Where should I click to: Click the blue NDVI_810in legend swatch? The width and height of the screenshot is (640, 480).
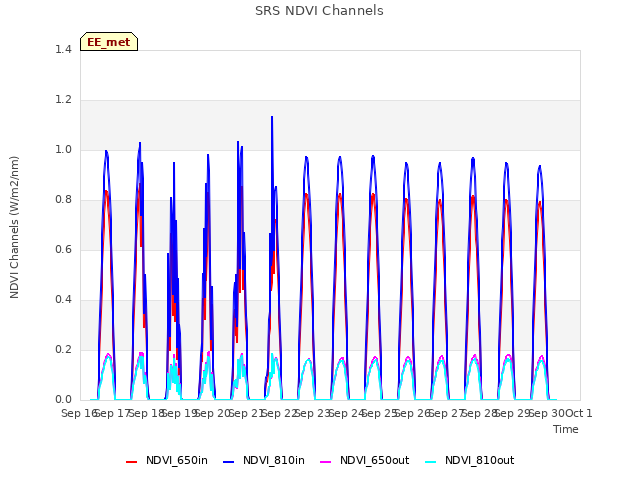229,462
